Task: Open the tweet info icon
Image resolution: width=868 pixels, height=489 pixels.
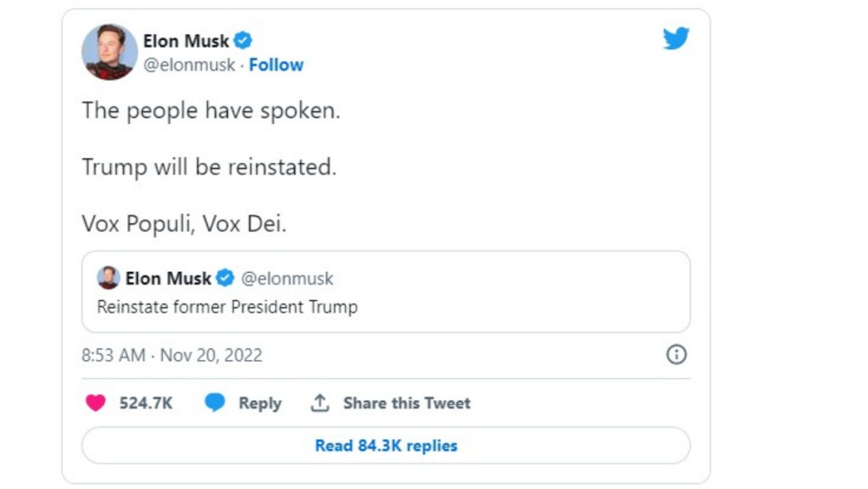Action: point(676,354)
